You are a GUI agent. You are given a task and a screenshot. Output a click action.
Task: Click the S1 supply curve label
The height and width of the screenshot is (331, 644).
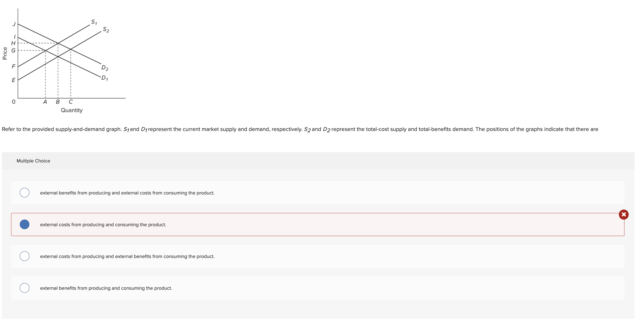94,22
